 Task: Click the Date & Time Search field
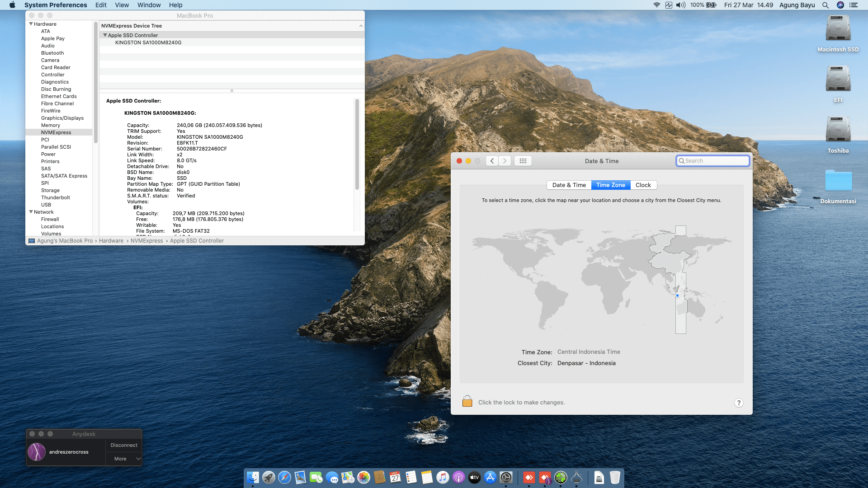(713, 161)
